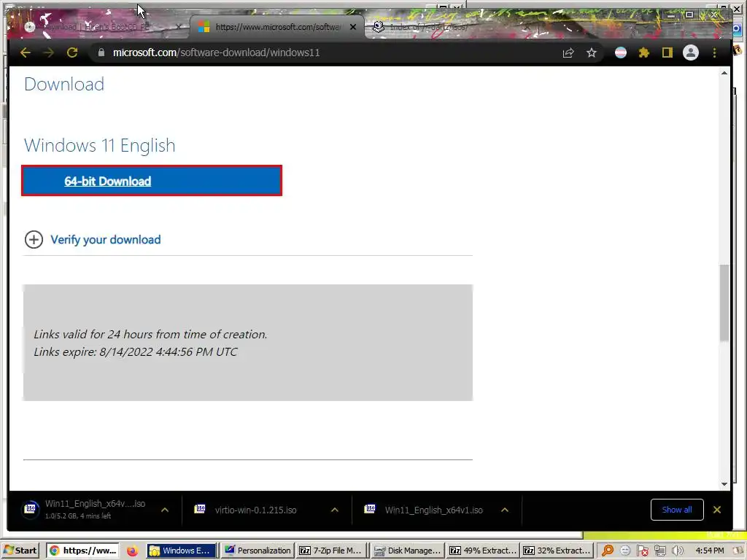747x560 pixels.
Task: Open the Windows Start menu
Action: (x=20, y=551)
